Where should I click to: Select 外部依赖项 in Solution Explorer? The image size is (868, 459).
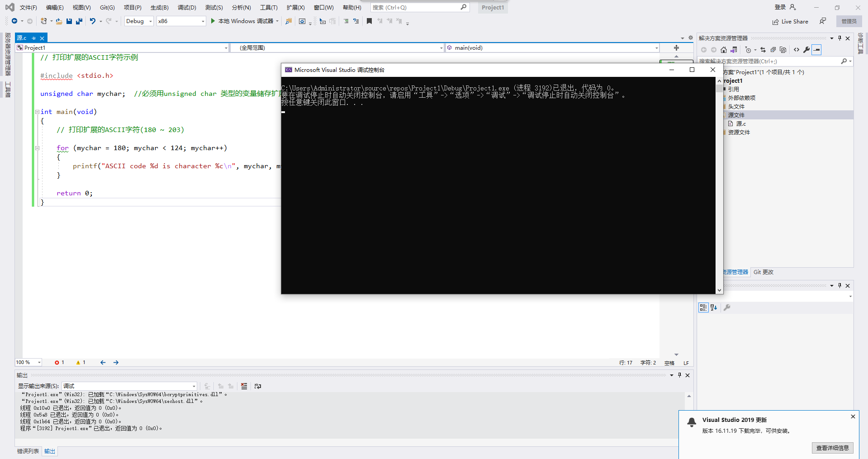pyautogui.click(x=741, y=98)
